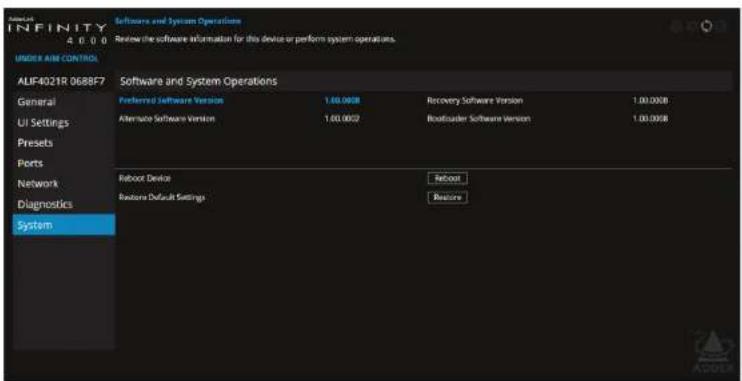Viewport: 742px width, 381px height.
Task: Click the Recovery Software Version label
Action: pos(475,100)
